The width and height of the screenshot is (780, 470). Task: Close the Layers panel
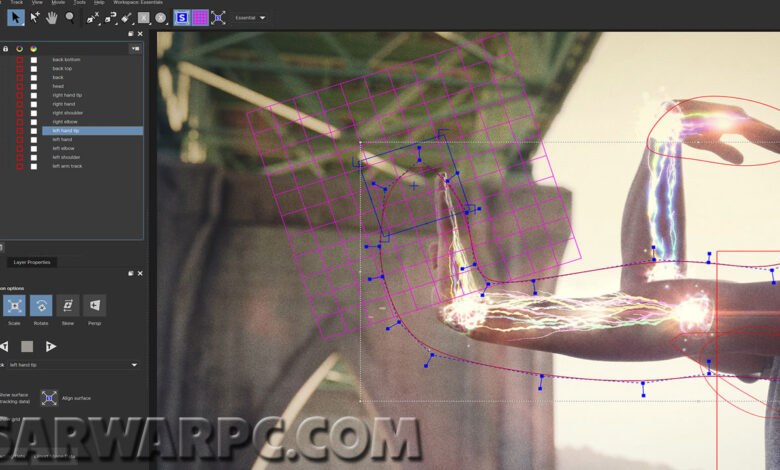pyautogui.click(x=140, y=34)
